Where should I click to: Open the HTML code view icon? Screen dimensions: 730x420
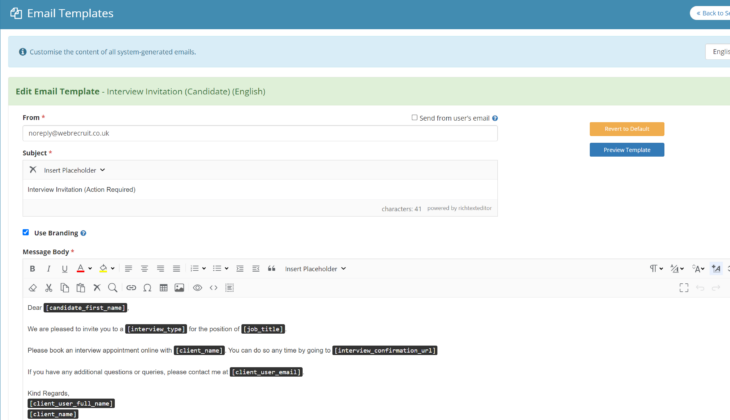pyautogui.click(x=213, y=288)
